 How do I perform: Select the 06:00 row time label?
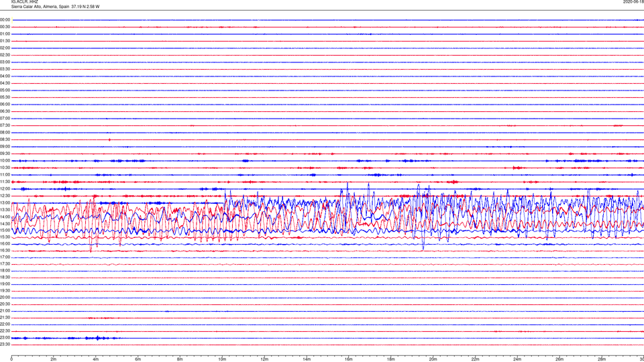(x=5, y=105)
